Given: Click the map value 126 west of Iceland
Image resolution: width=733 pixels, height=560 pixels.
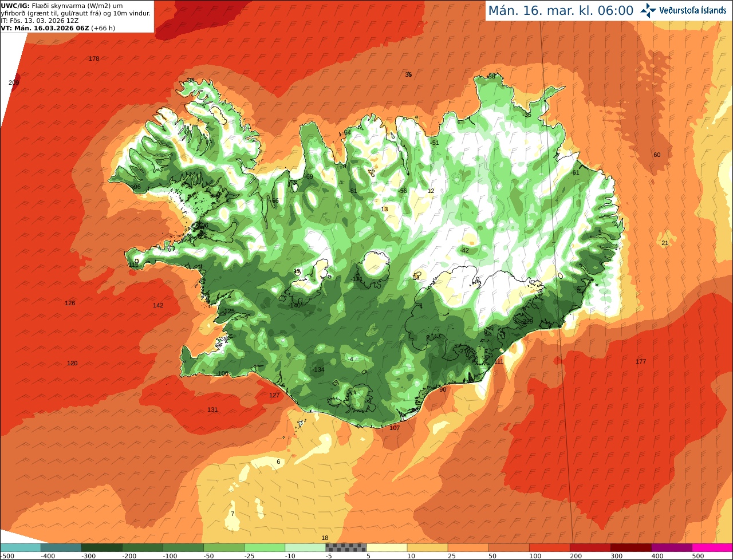Looking at the screenshot, I should pyautogui.click(x=70, y=303).
